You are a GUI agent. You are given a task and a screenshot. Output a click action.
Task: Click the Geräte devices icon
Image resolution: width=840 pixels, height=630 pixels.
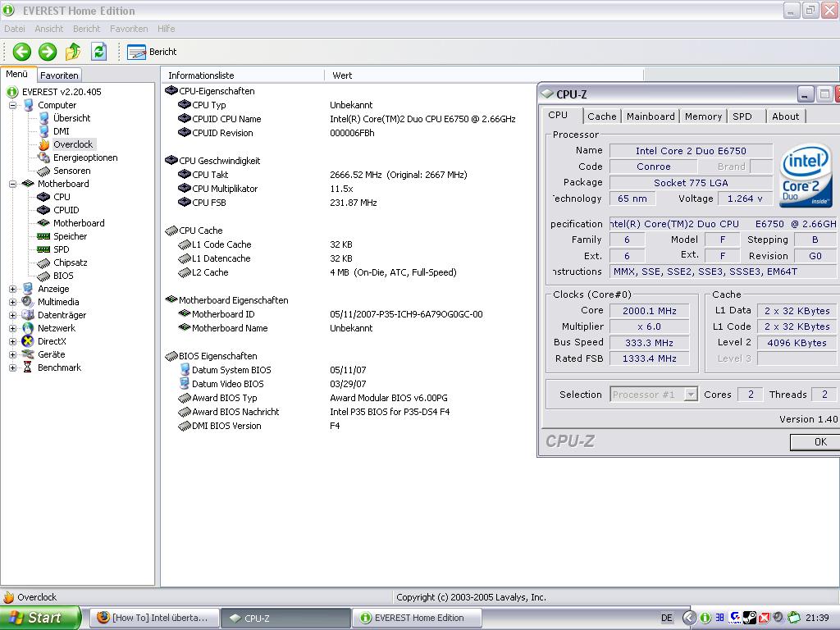[28, 354]
